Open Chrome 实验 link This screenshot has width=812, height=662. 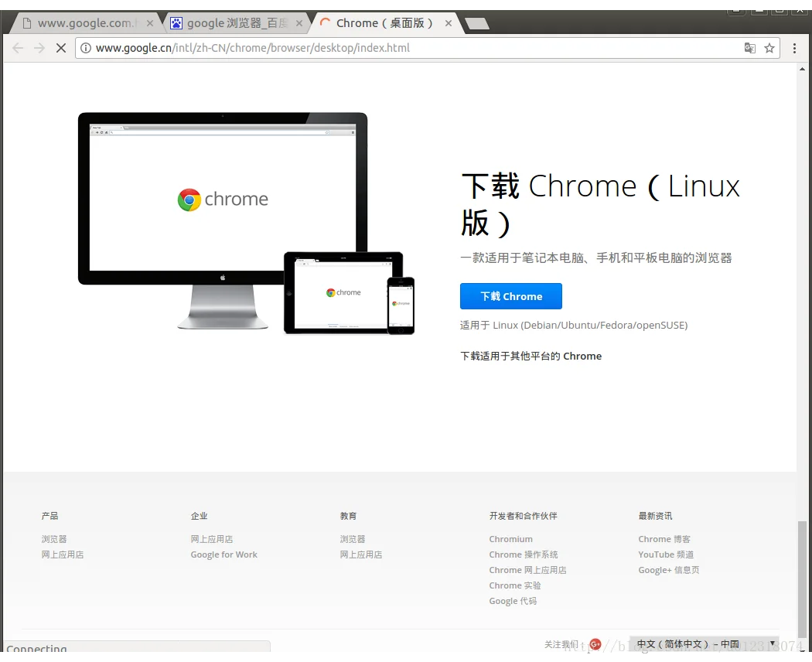[x=515, y=585]
